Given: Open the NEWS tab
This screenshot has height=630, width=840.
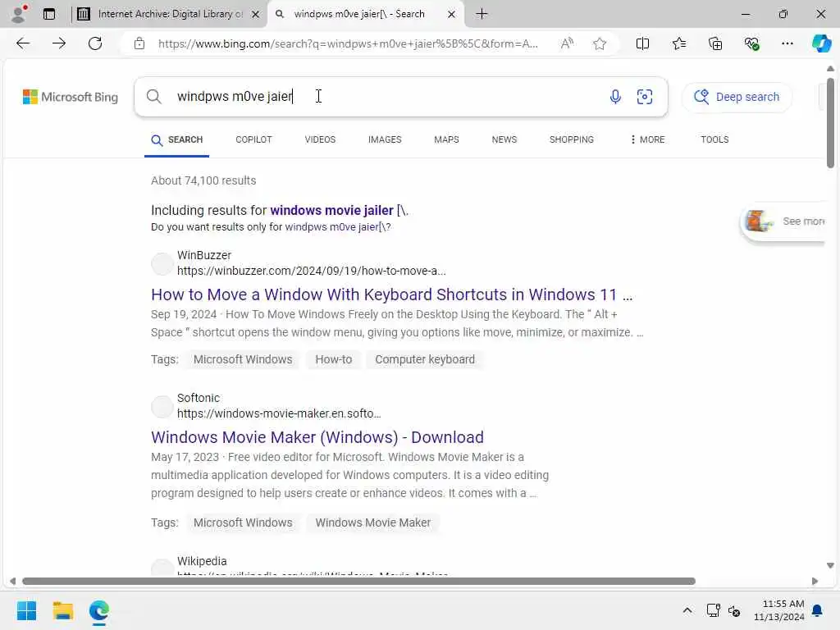Looking at the screenshot, I should coord(504,139).
